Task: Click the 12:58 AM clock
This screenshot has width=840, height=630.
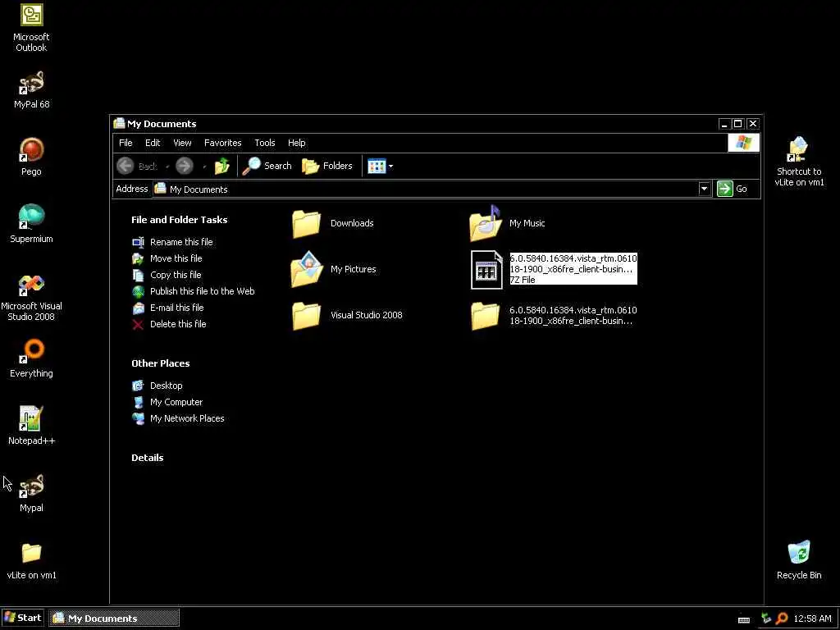Action: tap(812, 619)
